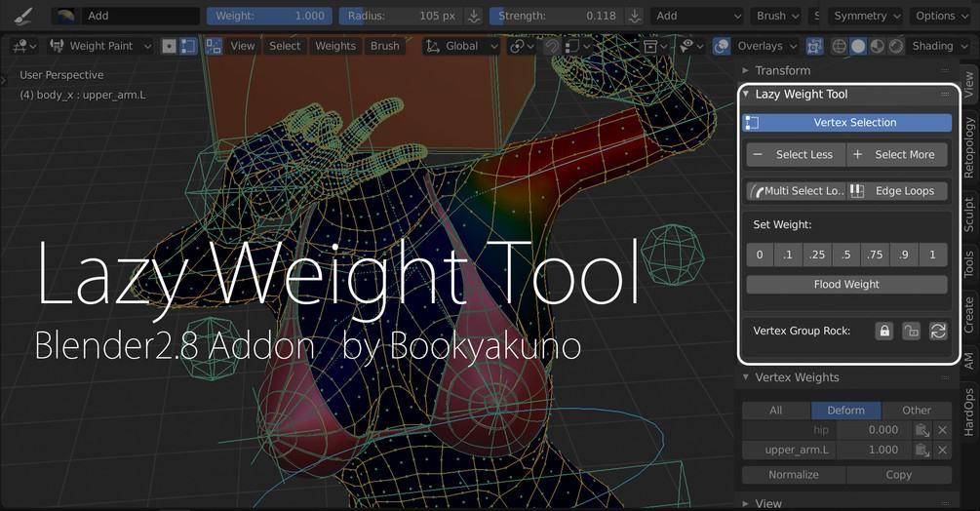Adjust the Weight slider
This screenshot has width=980, height=511.
click(x=270, y=16)
